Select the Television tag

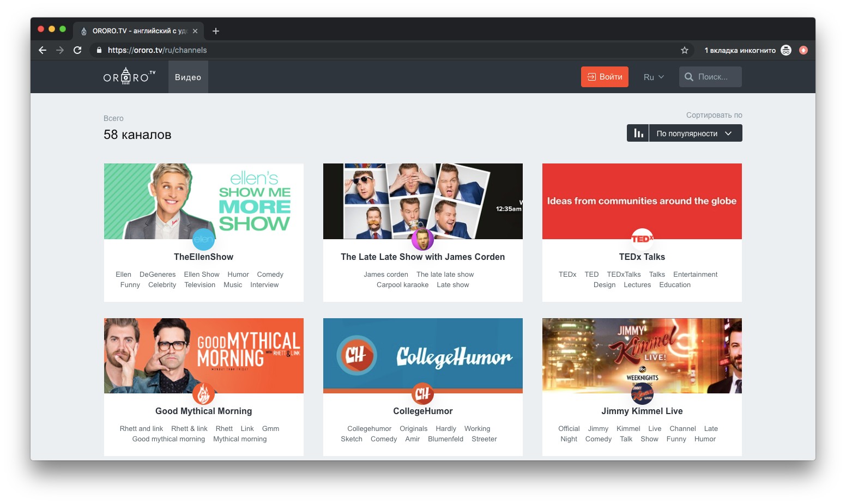[200, 285]
